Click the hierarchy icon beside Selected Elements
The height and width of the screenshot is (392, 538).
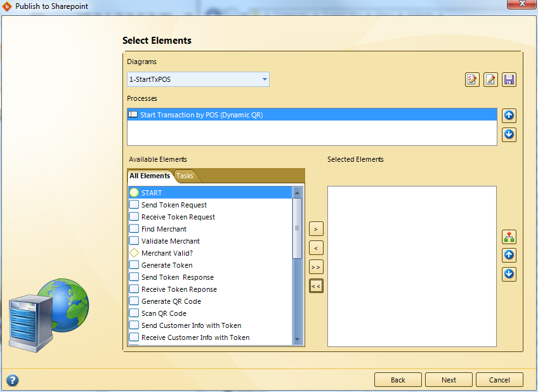point(509,237)
